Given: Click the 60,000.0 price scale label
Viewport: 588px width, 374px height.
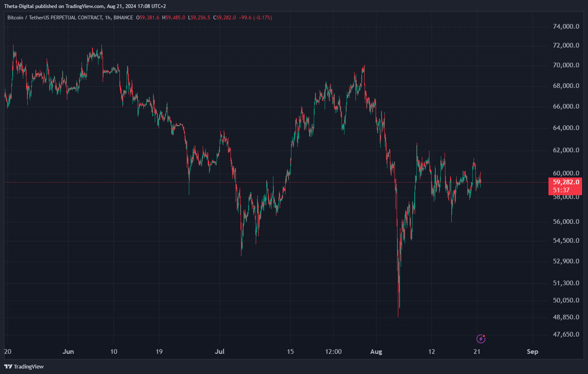Looking at the screenshot, I should (x=566, y=173).
